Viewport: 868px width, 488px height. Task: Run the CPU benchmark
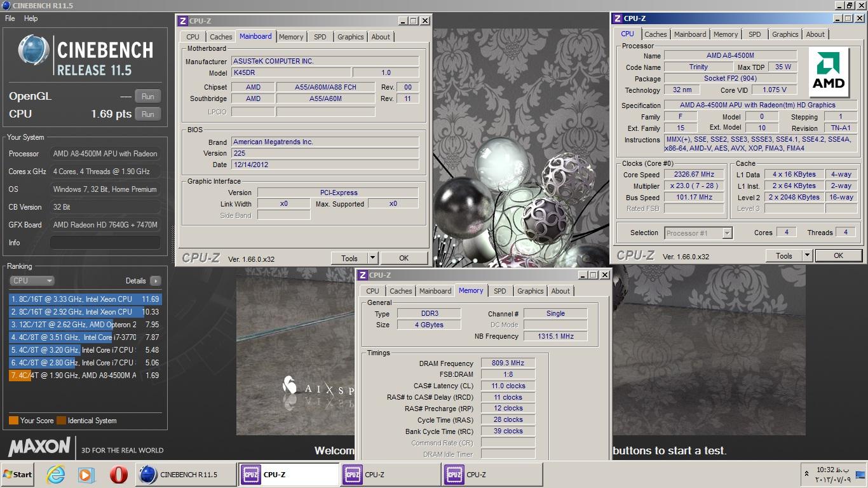point(147,114)
